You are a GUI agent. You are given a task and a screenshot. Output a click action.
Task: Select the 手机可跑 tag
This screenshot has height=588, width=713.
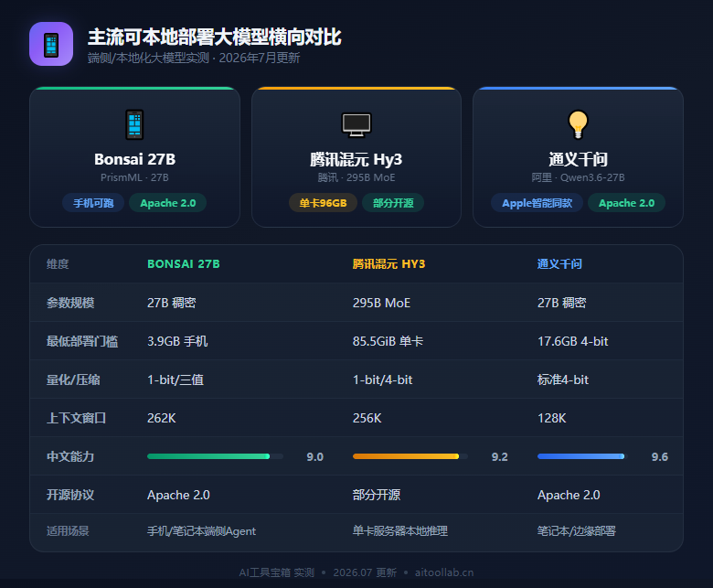tap(93, 203)
